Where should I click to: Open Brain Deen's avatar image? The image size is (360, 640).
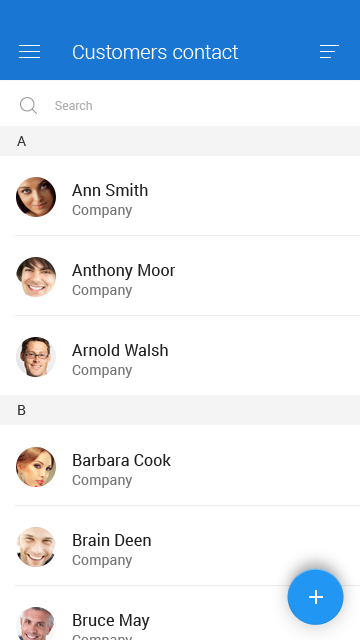pos(36,547)
